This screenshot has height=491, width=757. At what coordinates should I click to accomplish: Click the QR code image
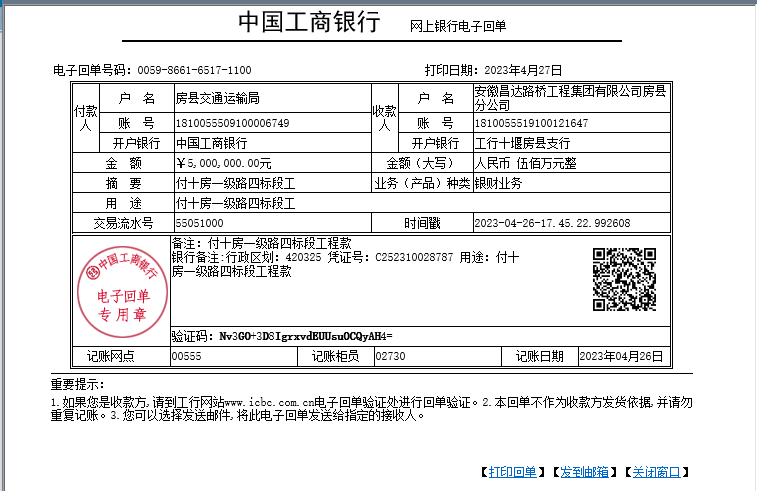pos(624,279)
